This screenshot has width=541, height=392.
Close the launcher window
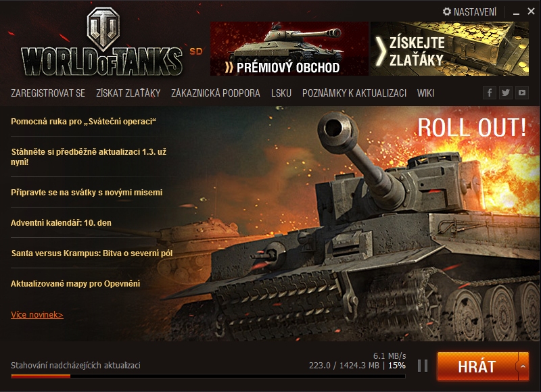pyautogui.click(x=532, y=11)
